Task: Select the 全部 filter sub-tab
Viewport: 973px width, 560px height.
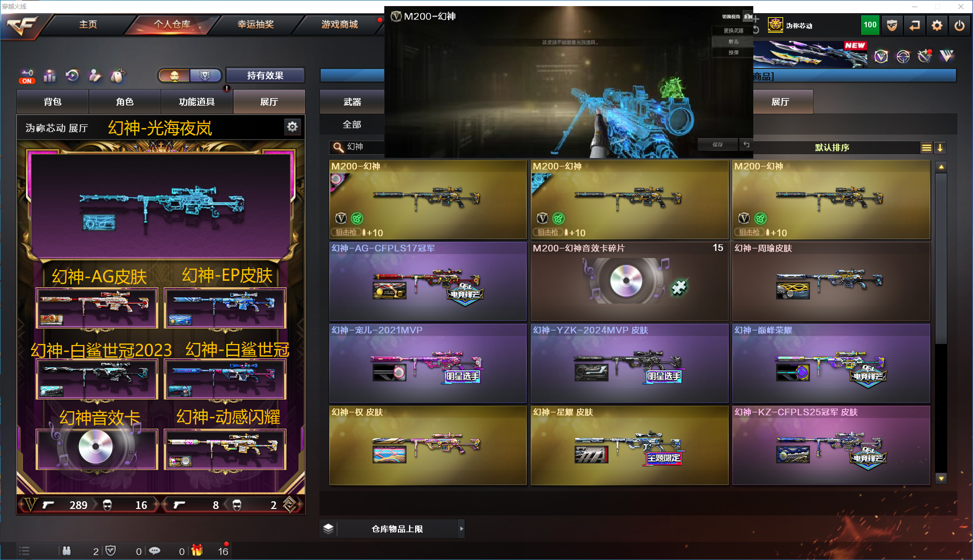Action: pyautogui.click(x=352, y=124)
